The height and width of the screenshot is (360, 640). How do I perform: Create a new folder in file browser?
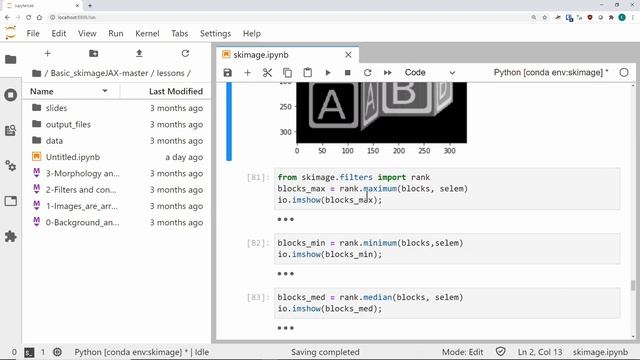coord(93,53)
